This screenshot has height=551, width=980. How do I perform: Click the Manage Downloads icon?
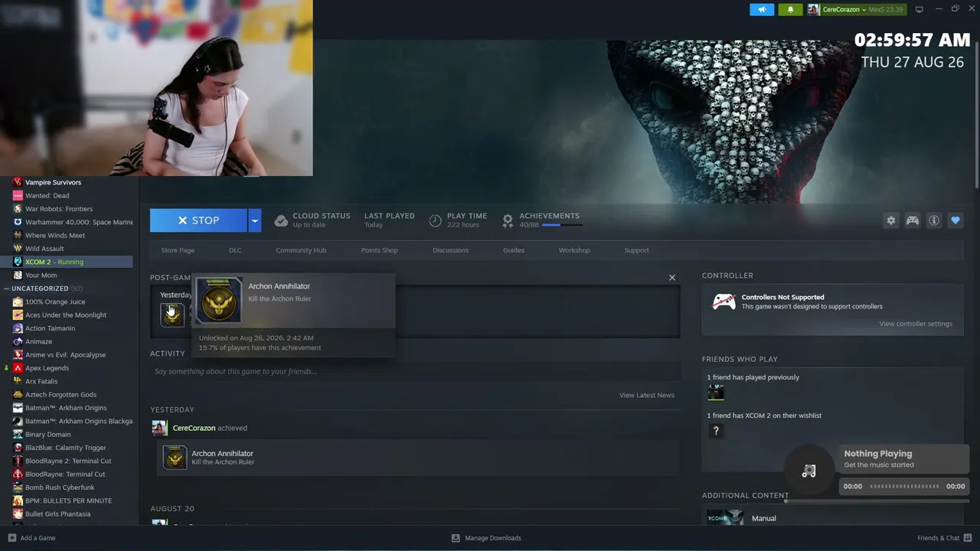(456, 538)
